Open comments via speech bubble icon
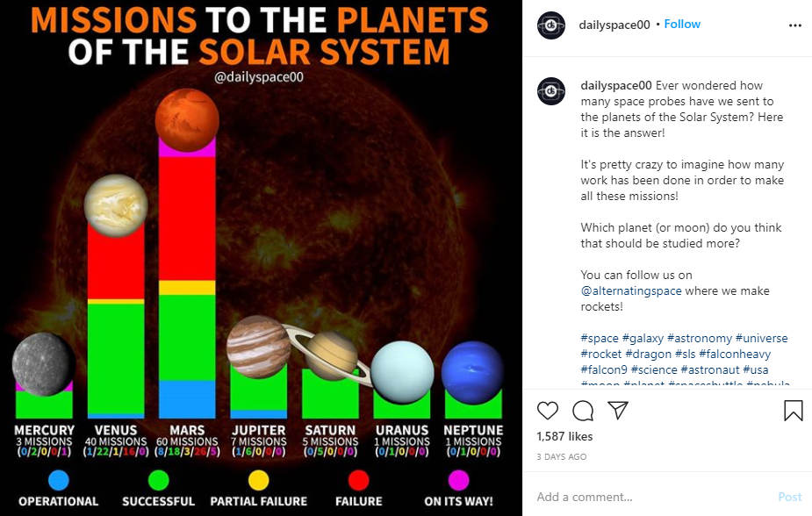 pyautogui.click(x=583, y=411)
